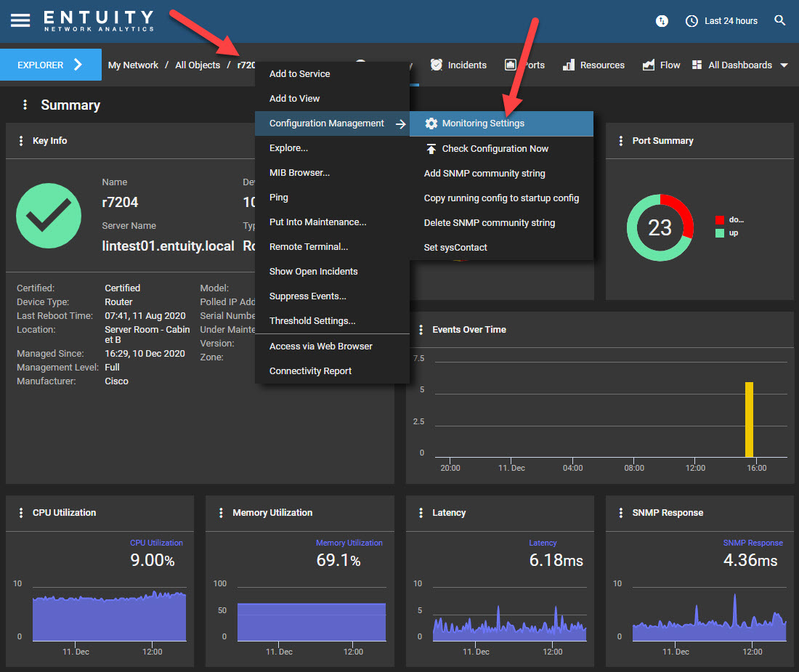799x672 pixels.
Task: Choose Copy running config to startup config
Action: [x=501, y=198]
